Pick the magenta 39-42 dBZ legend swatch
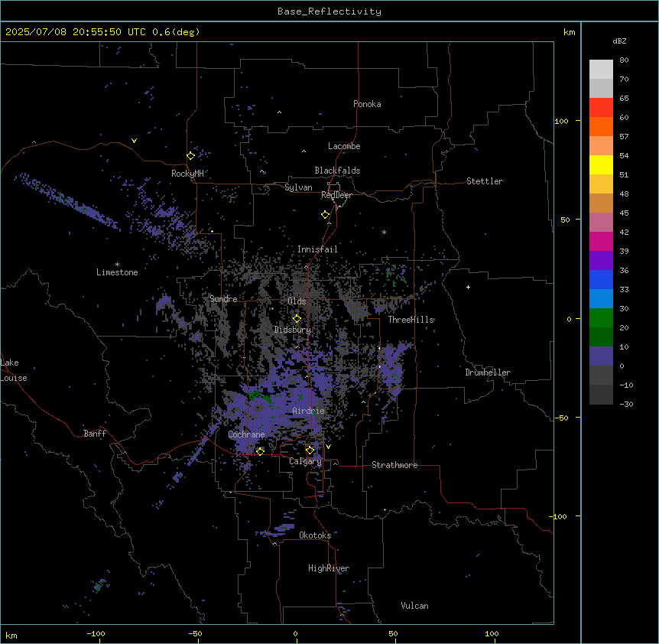 pyautogui.click(x=601, y=241)
